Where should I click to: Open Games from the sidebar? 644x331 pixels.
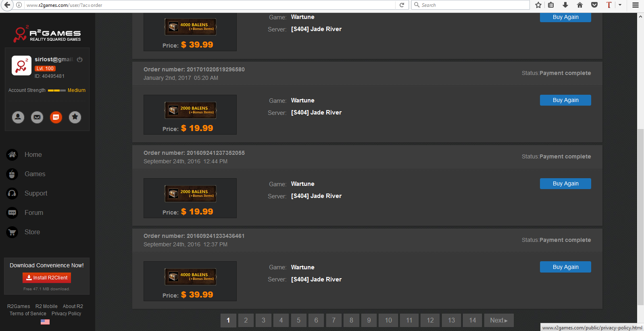[x=35, y=174]
